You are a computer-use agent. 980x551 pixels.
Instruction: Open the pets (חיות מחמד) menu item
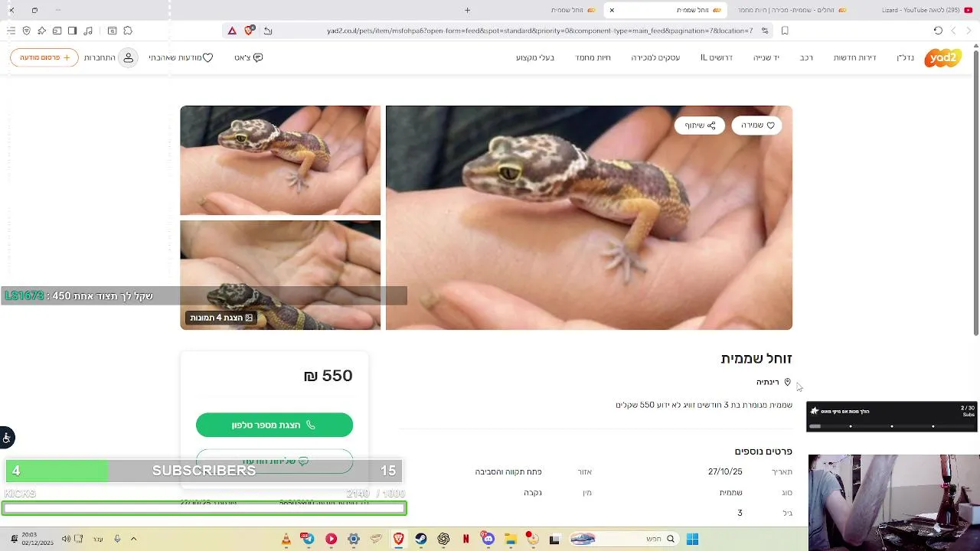[x=593, y=57]
